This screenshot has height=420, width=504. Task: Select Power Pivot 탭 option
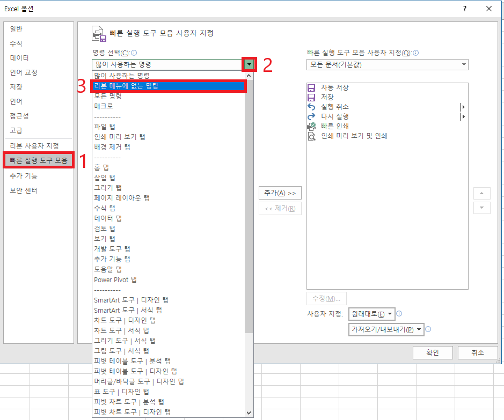pos(169,279)
